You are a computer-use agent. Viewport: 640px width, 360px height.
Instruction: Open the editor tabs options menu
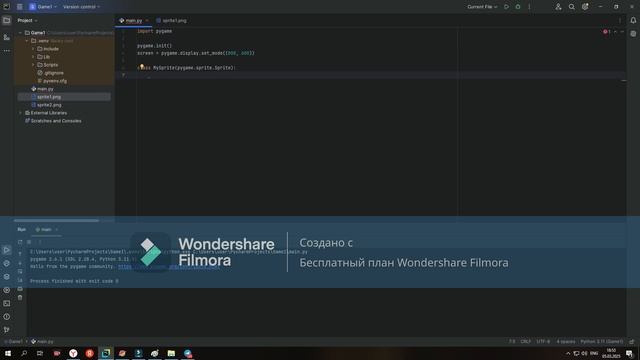coord(620,20)
